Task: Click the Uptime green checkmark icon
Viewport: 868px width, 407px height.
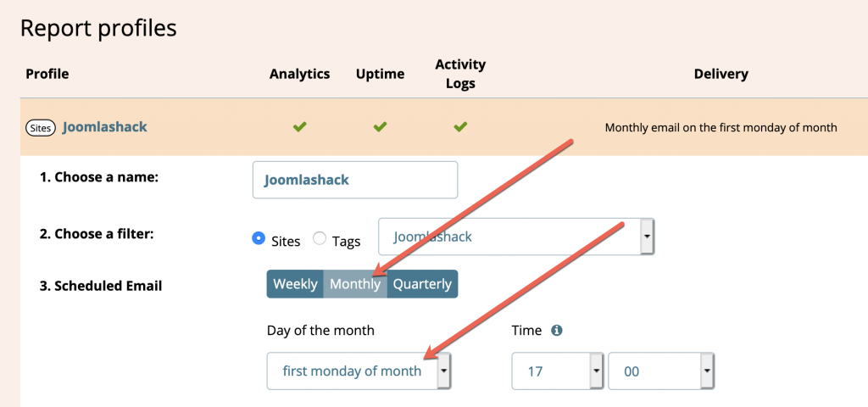Action: pyautogui.click(x=380, y=127)
